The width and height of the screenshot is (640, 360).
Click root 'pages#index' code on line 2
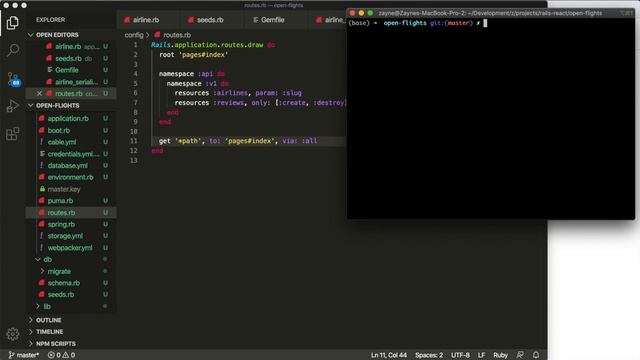click(x=193, y=55)
